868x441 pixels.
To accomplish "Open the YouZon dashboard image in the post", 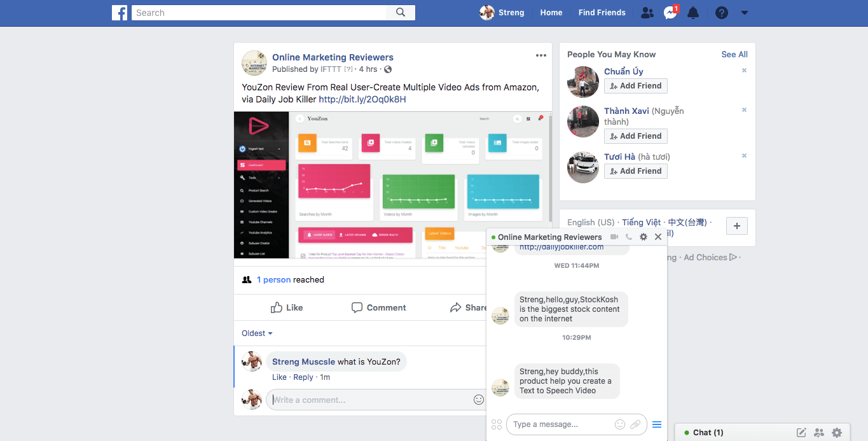I will click(x=392, y=185).
